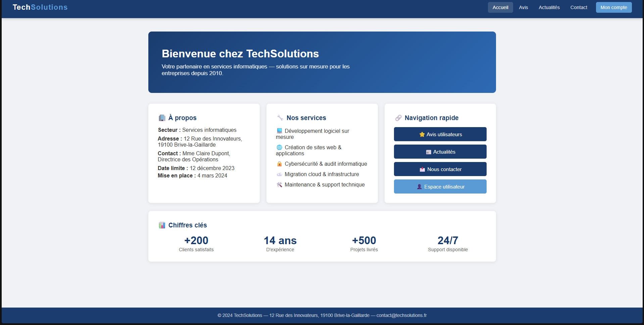Screen dimensions: 644x325
Task: Click the contact@techsolutions.fr email in footer
Action: [401, 315]
